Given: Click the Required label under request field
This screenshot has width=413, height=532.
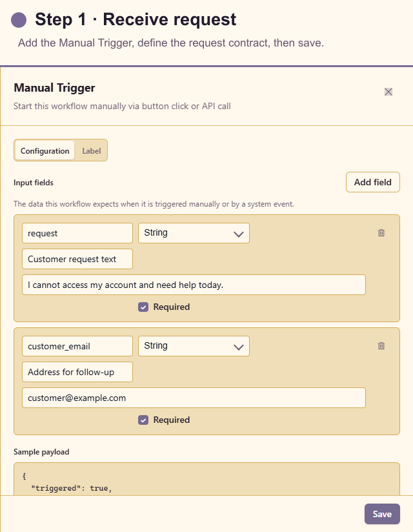Looking at the screenshot, I should click(x=172, y=307).
